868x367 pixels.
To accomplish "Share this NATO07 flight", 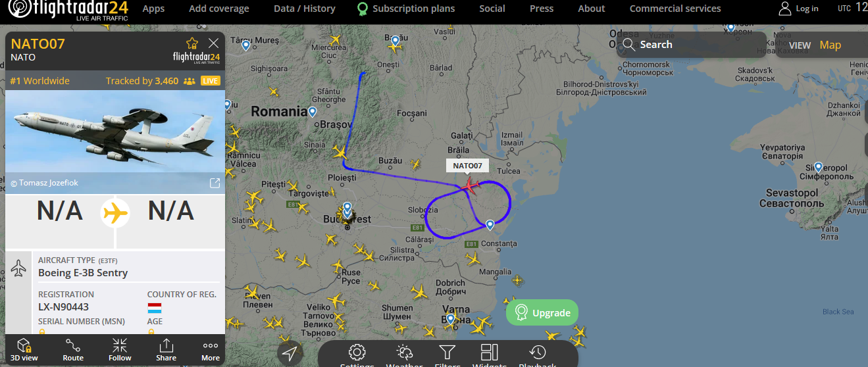I will coord(166,349).
